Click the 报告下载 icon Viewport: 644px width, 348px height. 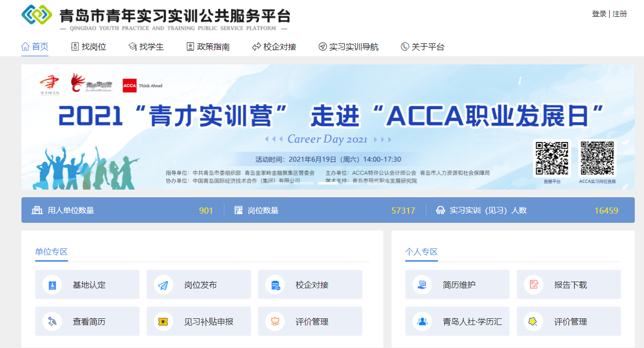click(534, 285)
